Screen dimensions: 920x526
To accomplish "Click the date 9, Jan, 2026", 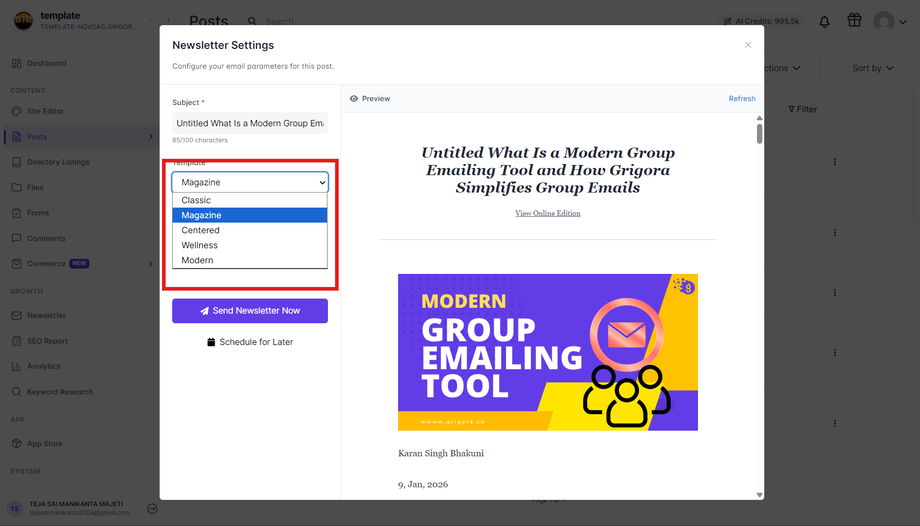I will point(422,484).
